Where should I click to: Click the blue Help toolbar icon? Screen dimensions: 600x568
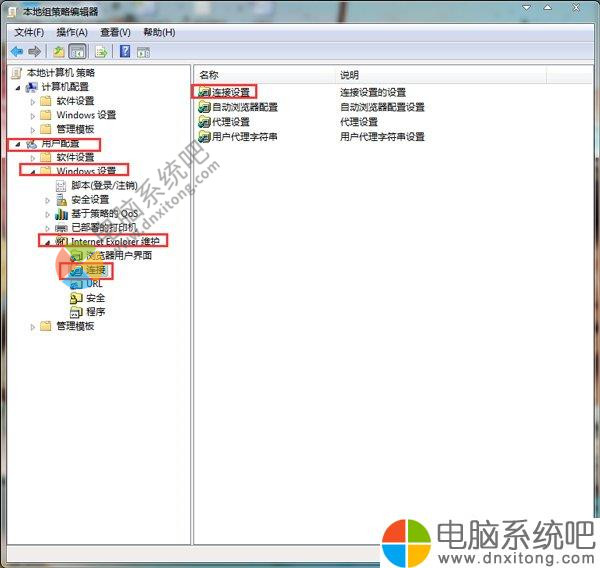coord(125,51)
